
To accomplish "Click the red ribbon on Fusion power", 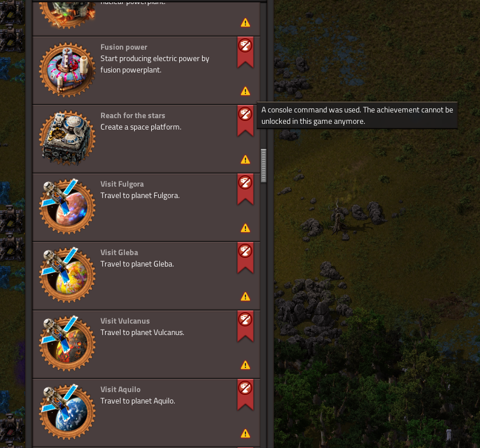I will (245, 52).
